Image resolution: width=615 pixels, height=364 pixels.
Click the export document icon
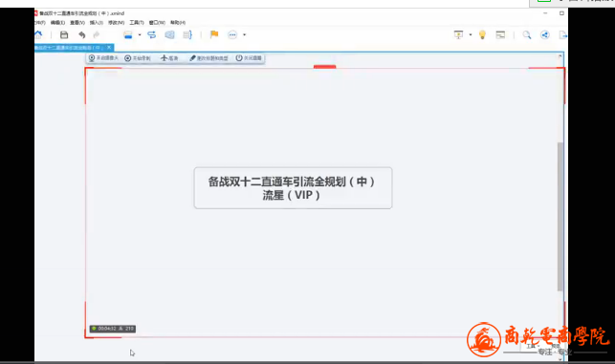562,35
